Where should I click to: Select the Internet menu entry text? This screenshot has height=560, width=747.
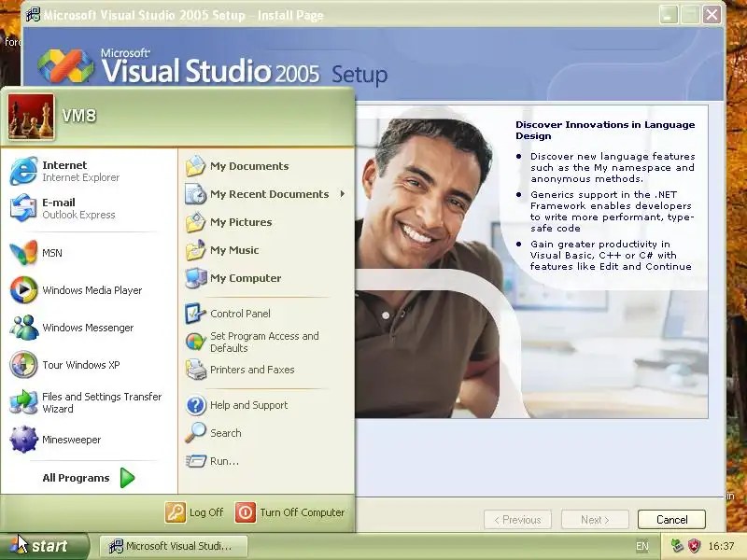coord(64,165)
